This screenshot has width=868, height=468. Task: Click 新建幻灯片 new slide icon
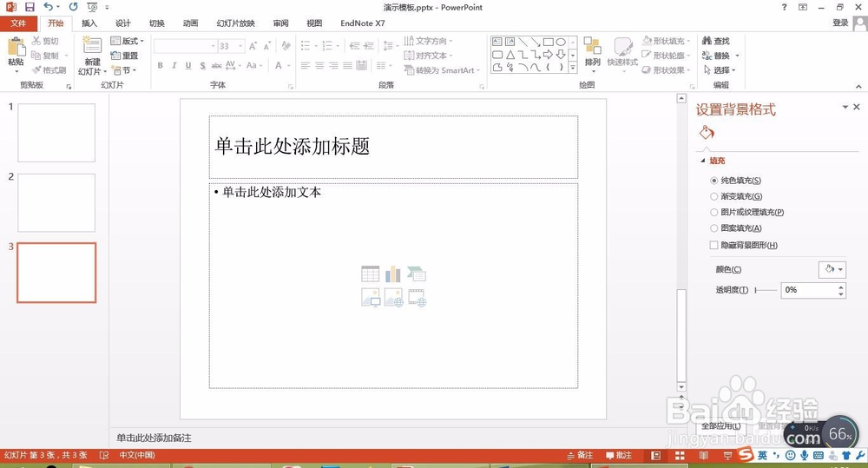pyautogui.click(x=92, y=45)
